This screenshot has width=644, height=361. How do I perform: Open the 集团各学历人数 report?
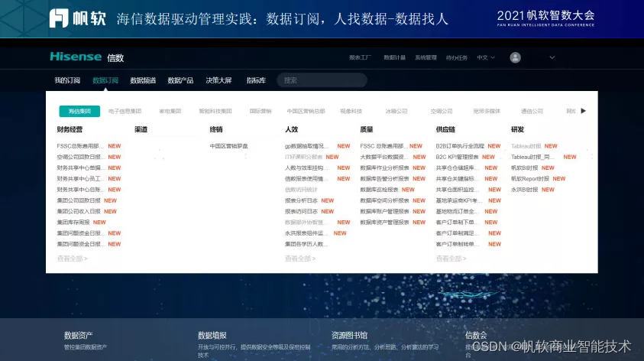[307, 244]
